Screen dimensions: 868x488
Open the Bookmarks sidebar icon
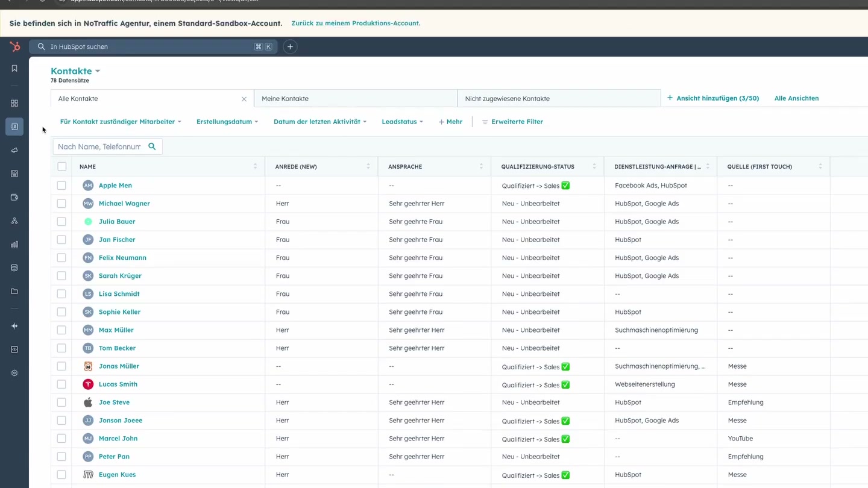coord(14,68)
